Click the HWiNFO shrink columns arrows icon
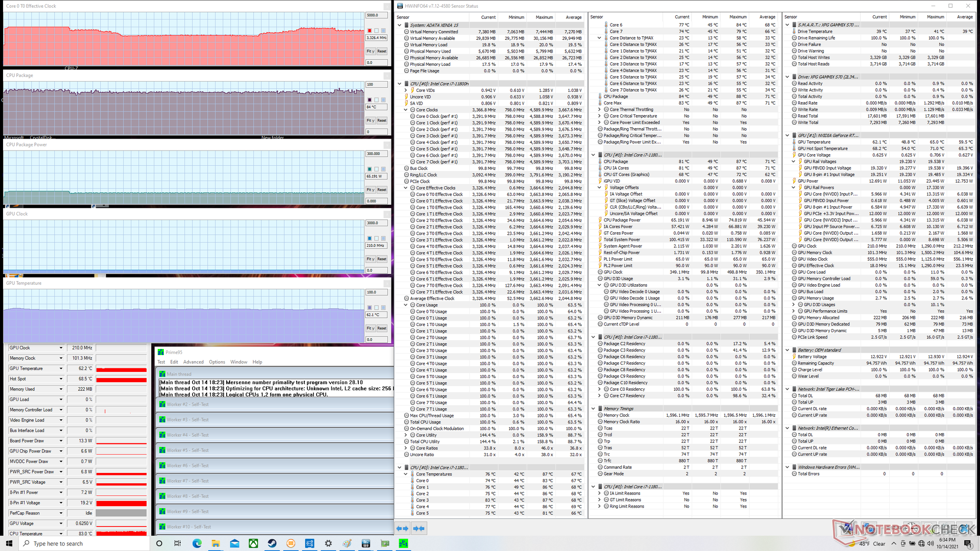 419,529
